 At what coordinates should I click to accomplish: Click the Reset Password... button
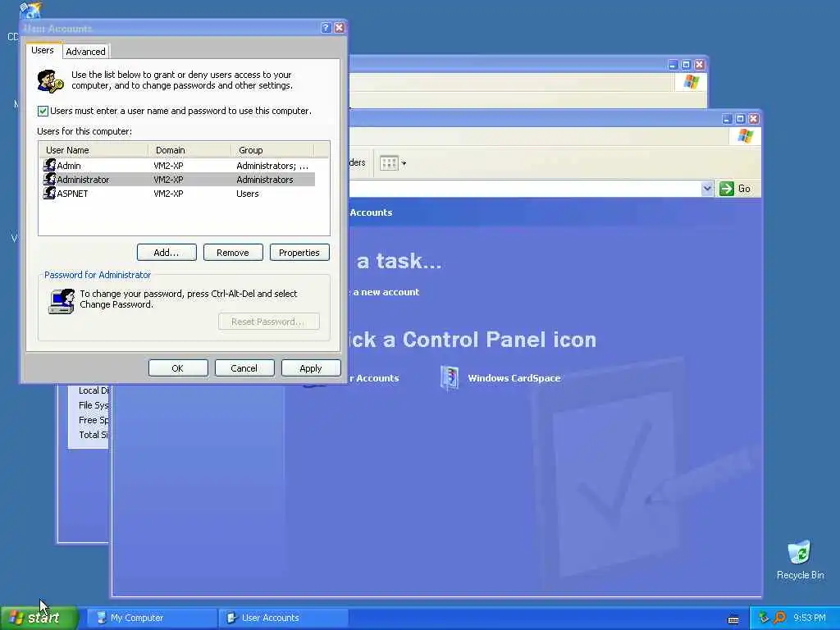269,322
